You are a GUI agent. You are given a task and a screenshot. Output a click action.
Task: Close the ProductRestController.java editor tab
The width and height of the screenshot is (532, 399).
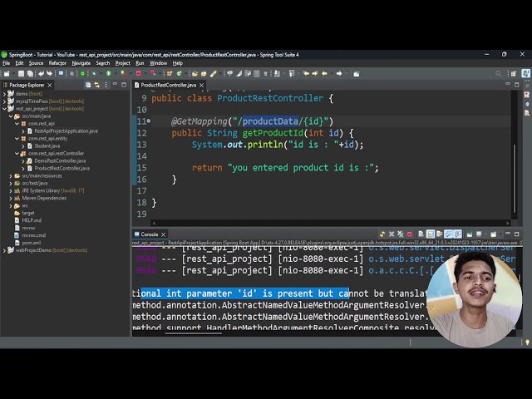[201, 85]
